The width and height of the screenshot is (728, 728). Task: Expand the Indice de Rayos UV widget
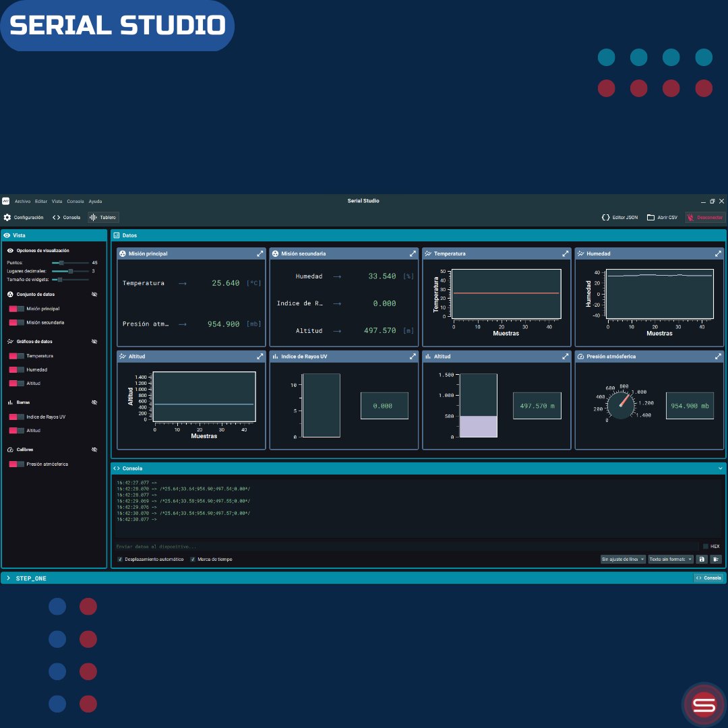tap(413, 356)
